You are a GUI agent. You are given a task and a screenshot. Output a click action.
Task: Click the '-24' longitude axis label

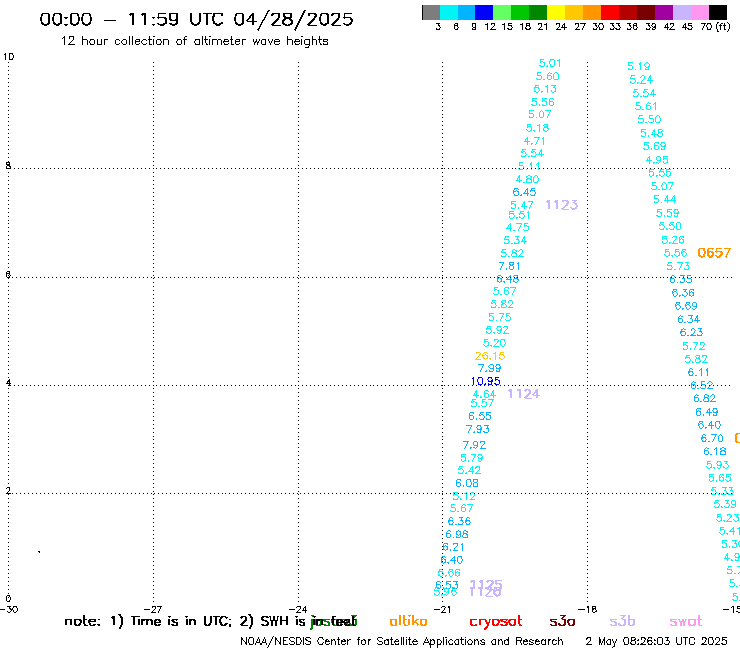coord(298,609)
